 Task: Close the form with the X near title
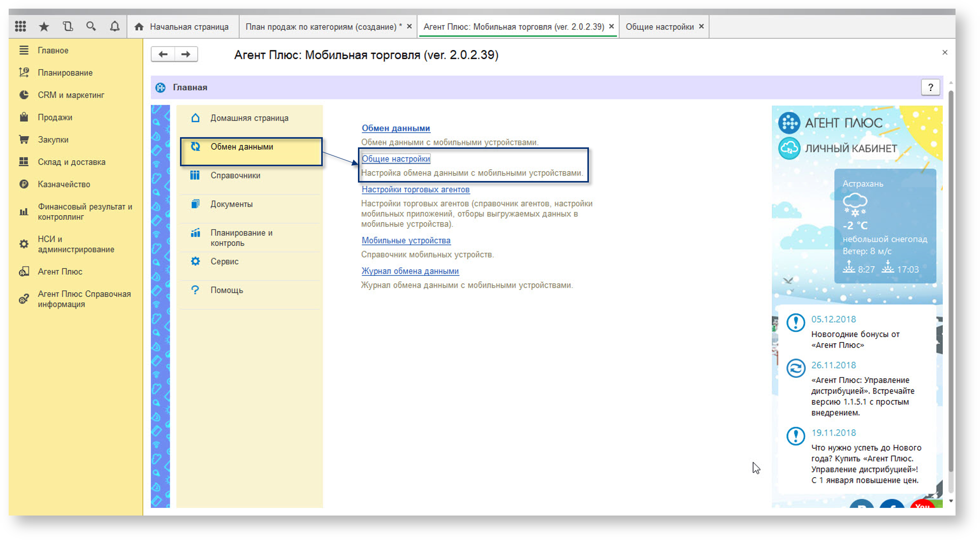point(945,52)
